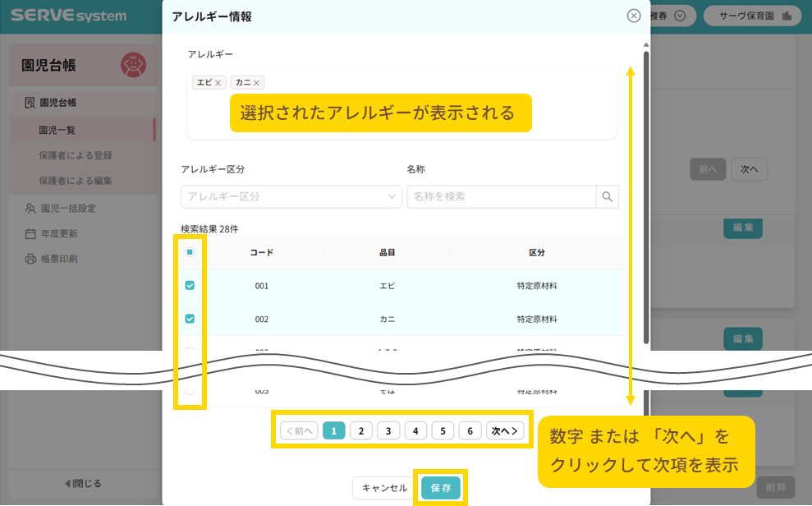Collapse the sidebar with 閉じる
The image size is (812, 506).
(82, 483)
